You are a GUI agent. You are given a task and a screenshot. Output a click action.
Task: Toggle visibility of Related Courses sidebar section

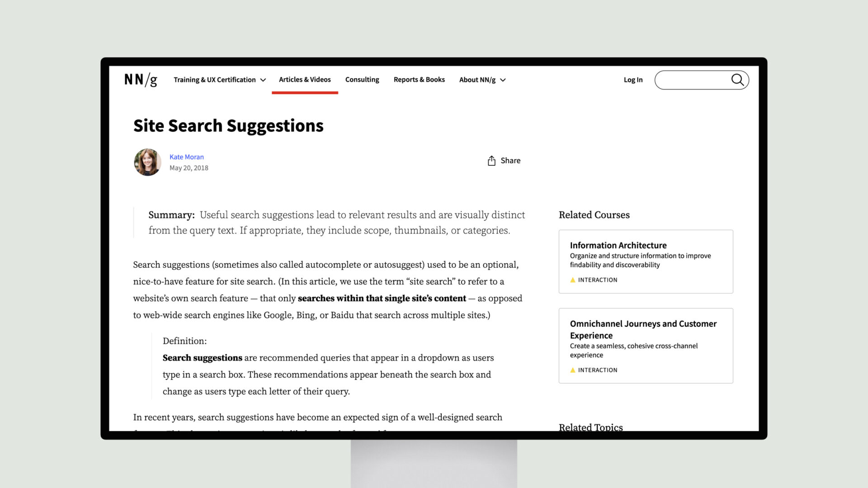coord(594,215)
